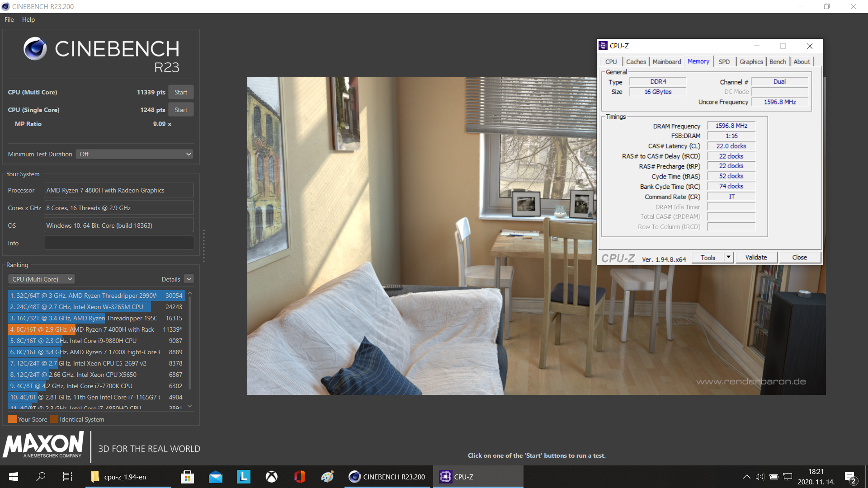The width and height of the screenshot is (868, 488).
Task: Click the Validate button in CPU-Z
Action: (756, 258)
